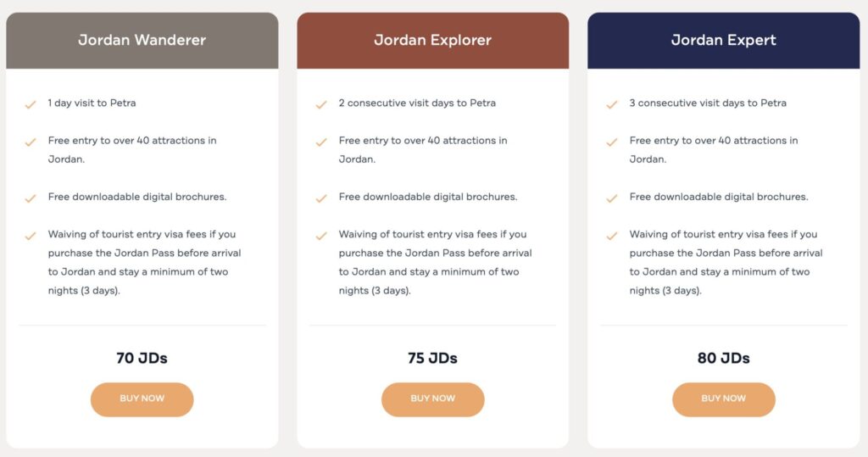The width and height of the screenshot is (868, 457).
Task: Click Expert's digital brochures checkmark
Action: 612,198
